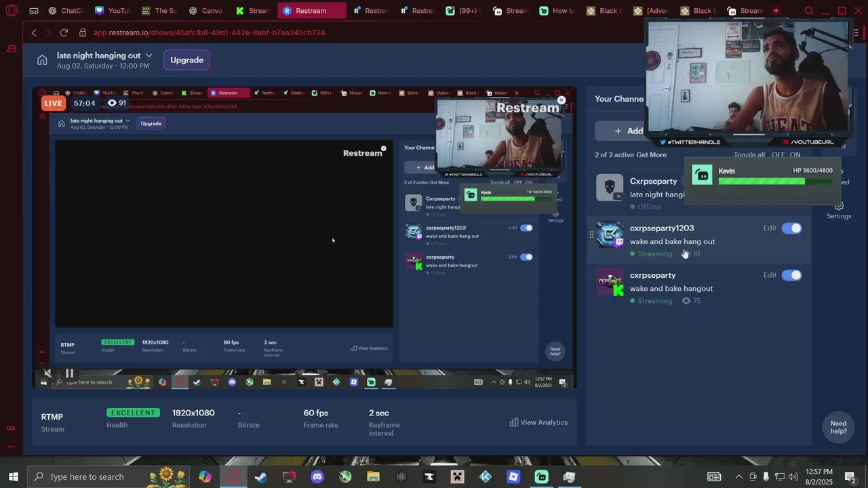Open the anvil taskbar icon
Screen dimensions: 868x488
tap(429, 476)
